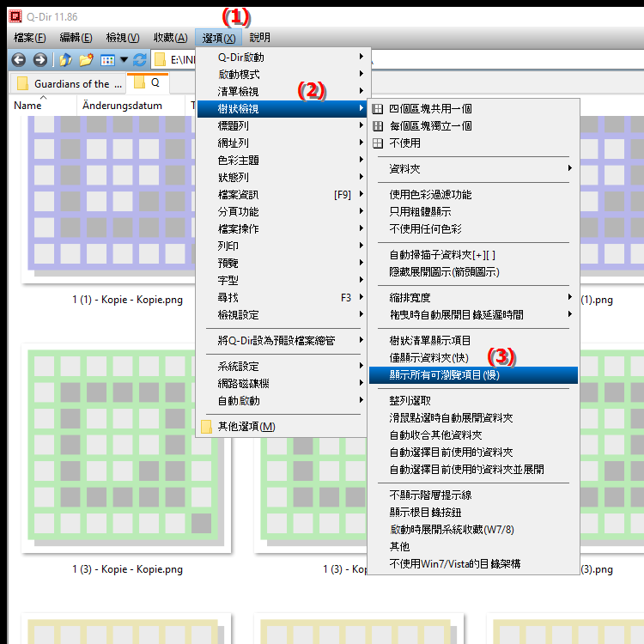Viewport: 644px width, 644px height.
Task: Open the 收藏(A) menu
Action: tap(171, 38)
